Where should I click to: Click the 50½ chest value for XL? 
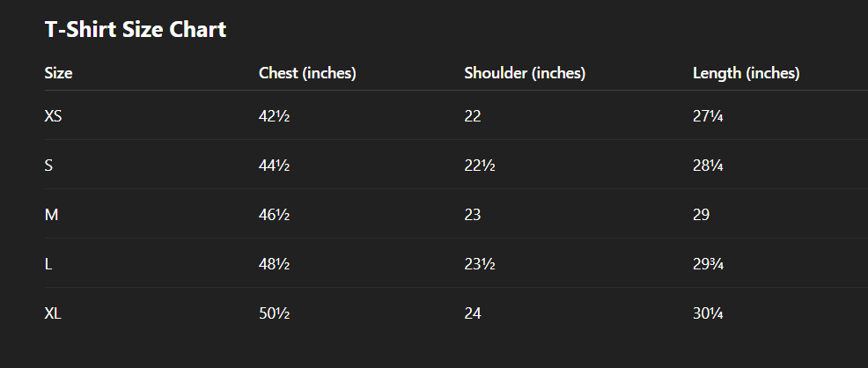pyautogui.click(x=274, y=313)
